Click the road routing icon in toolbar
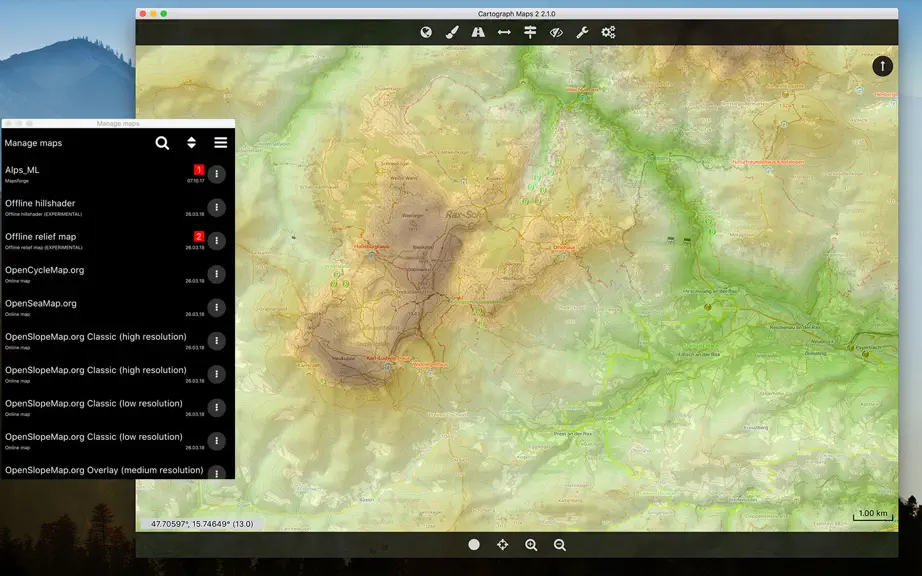922x576 pixels. coord(478,32)
